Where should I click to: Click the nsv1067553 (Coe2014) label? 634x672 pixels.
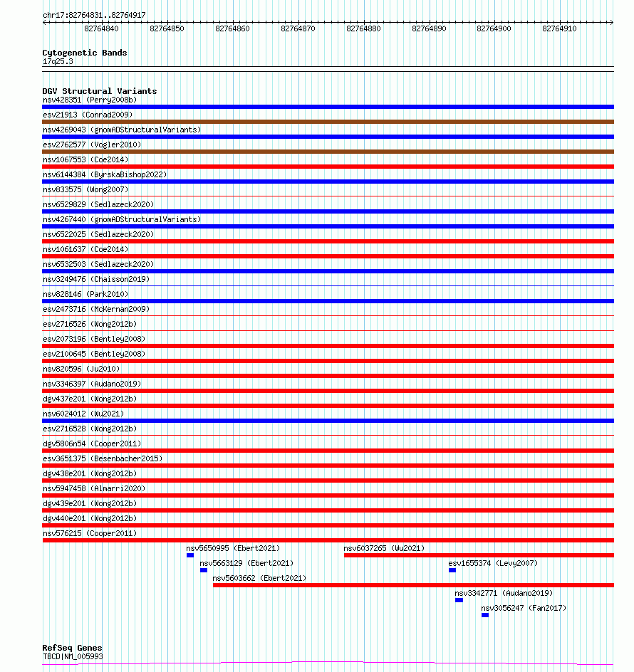tap(85, 160)
